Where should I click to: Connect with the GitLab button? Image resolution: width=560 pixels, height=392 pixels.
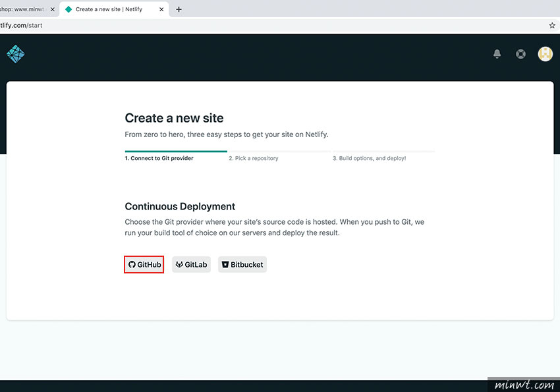(x=192, y=265)
